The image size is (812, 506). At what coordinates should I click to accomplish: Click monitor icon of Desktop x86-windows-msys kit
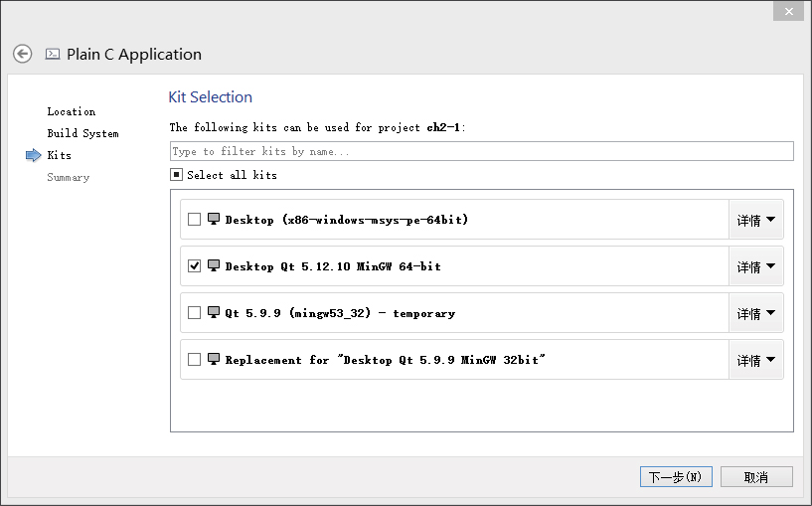(x=214, y=219)
